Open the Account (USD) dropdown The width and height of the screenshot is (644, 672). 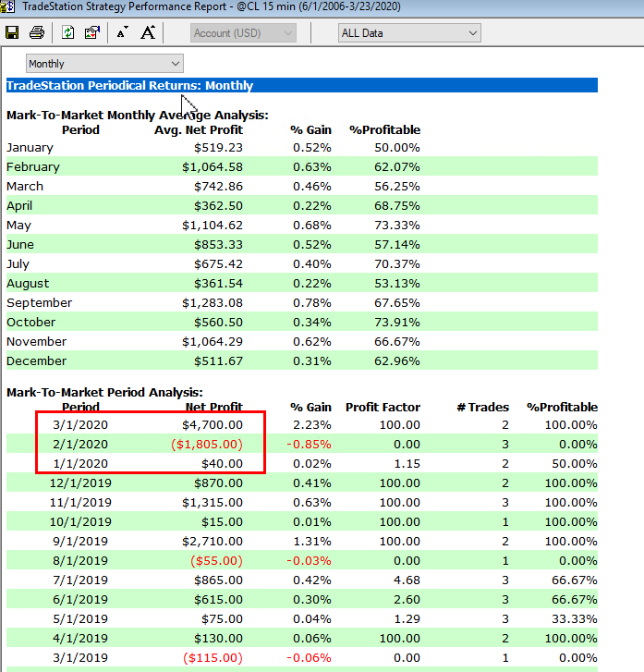click(244, 33)
